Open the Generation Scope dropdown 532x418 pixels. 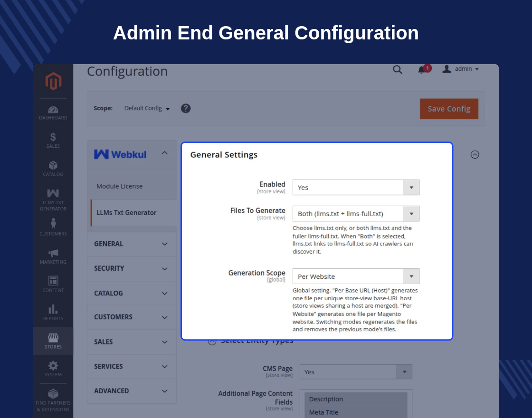tap(356, 276)
